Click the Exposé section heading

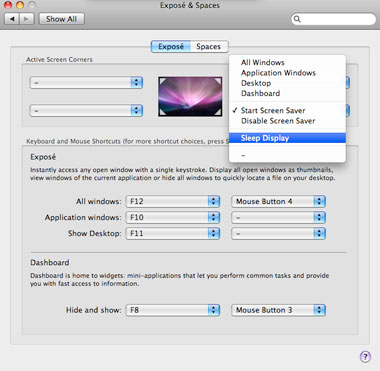pos(43,157)
